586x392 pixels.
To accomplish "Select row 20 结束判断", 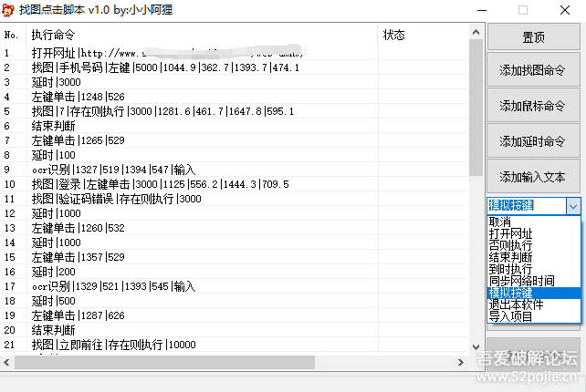I will (x=235, y=330).
